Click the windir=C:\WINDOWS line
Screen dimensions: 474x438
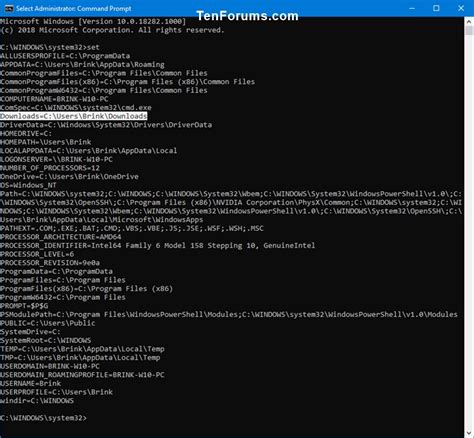pos(37,401)
